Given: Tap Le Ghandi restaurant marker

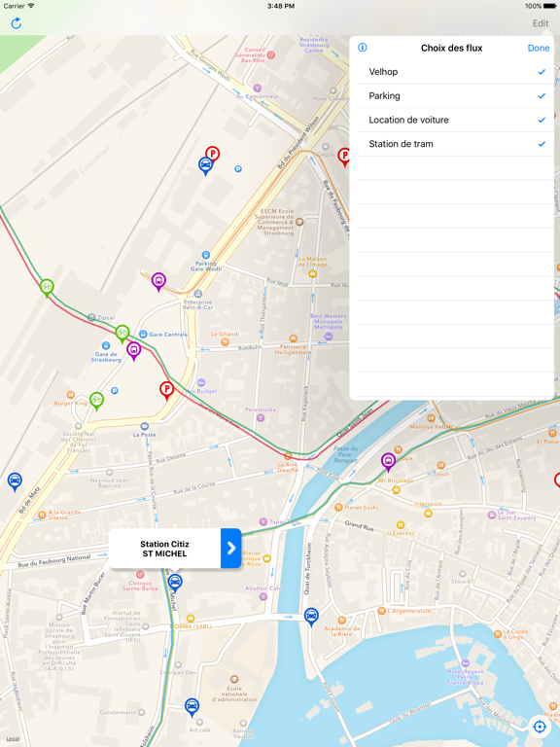Looking at the screenshot, I should pos(226,342).
